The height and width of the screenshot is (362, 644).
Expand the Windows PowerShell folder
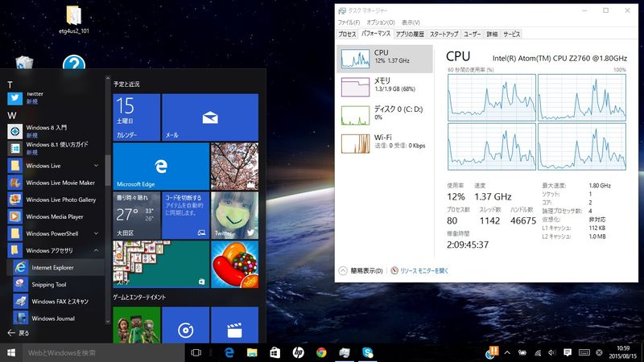point(55,233)
